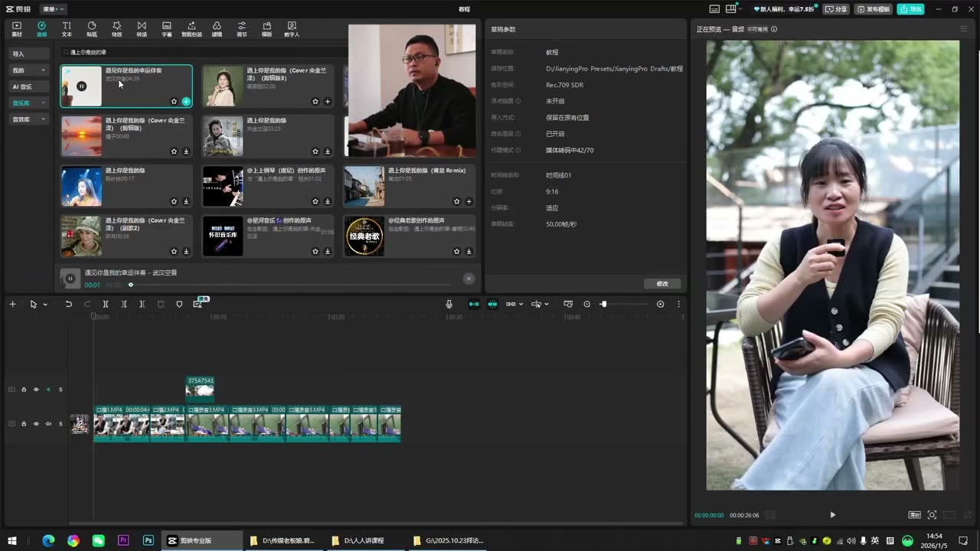The width and height of the screenshot is (980, 551).
Task: Open the 滤镜 filters panel
Action: 217,29
